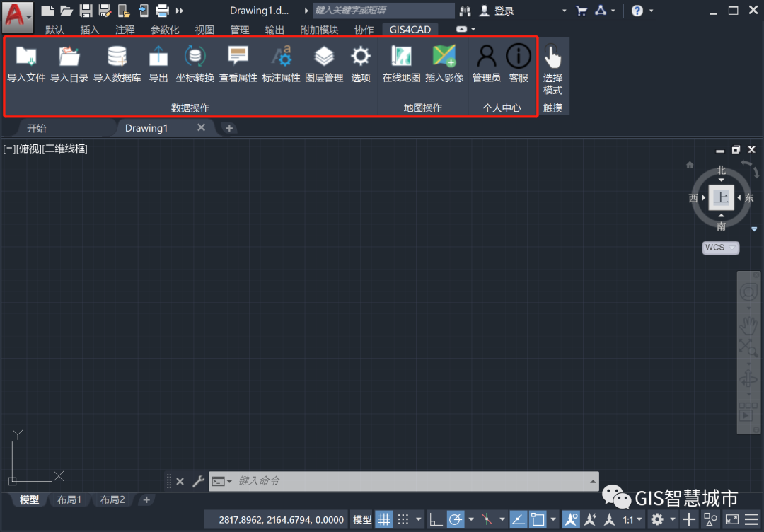Select the Pan hand icon in navigation bar
The width and height of the screenshot is (764, 532).
[749, 325]
